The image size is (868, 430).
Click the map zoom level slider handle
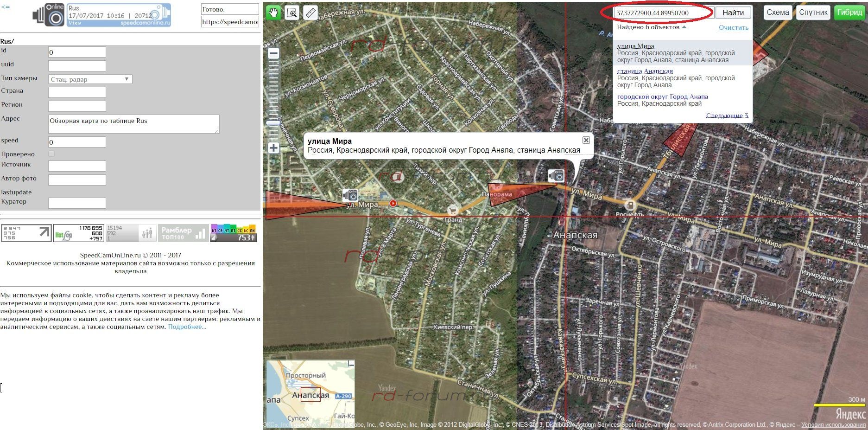click(273, 123)
